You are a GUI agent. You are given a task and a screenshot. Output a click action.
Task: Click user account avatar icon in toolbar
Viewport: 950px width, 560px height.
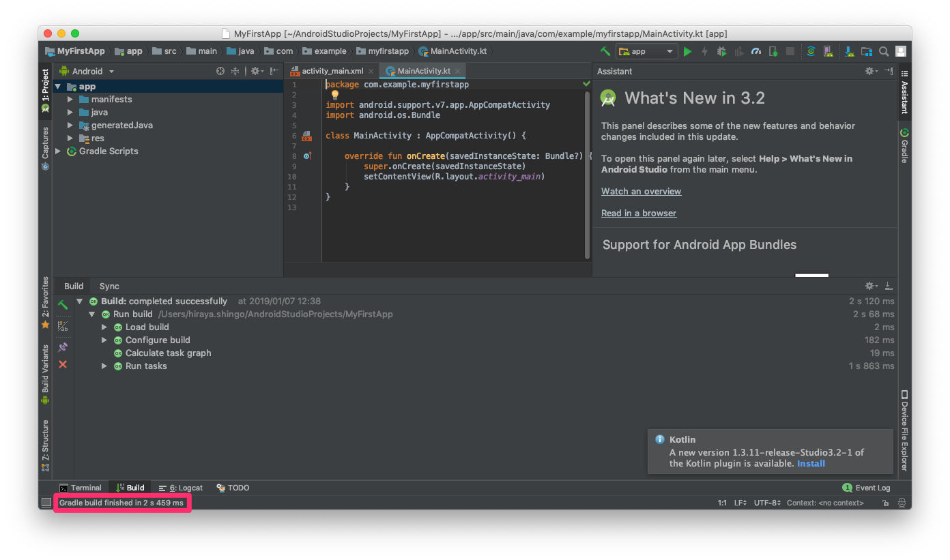point(901,51)
